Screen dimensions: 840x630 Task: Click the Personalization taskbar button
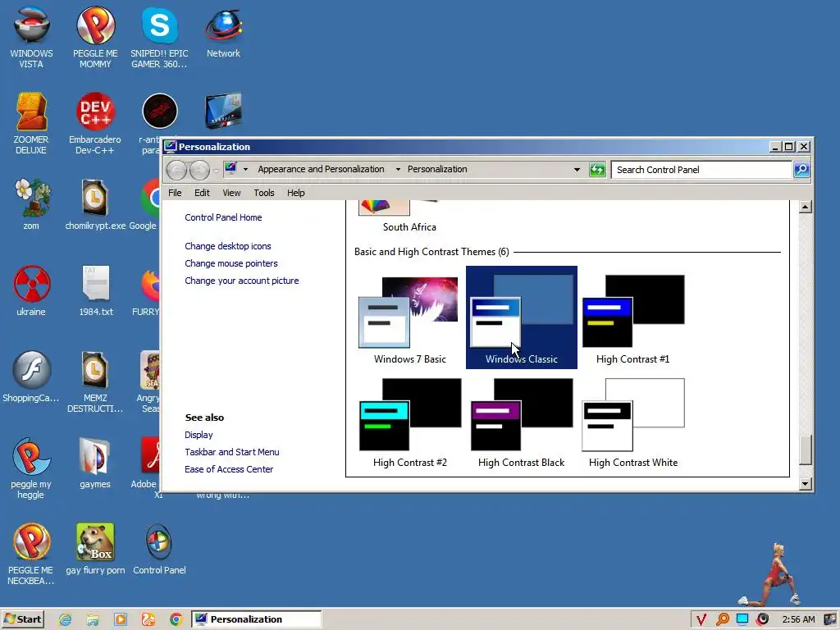pyautogui.click(x=256, y=619)
